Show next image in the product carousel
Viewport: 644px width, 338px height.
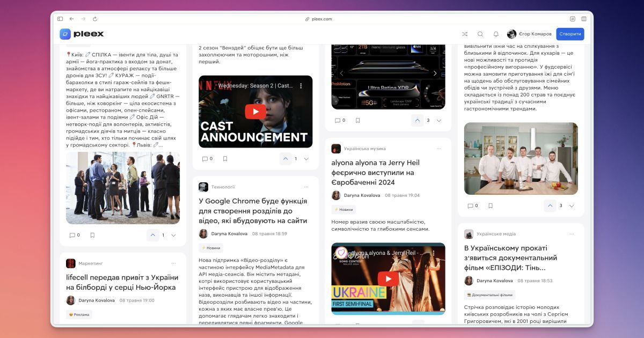tap(435, 73)
